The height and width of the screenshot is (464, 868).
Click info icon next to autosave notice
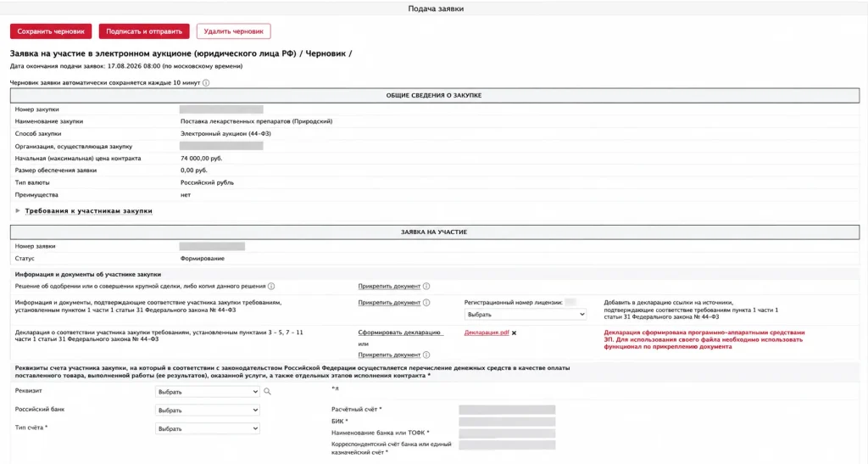[206, 83]
